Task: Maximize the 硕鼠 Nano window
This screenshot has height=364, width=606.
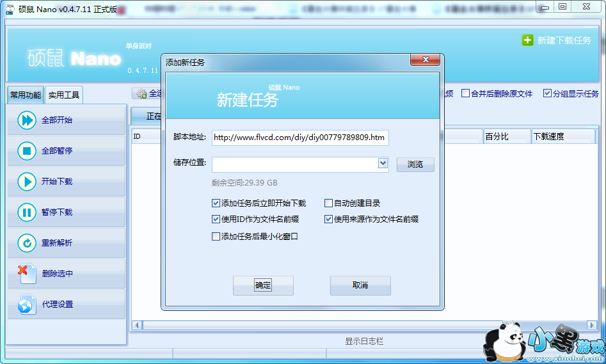Action: click(562, 6)
